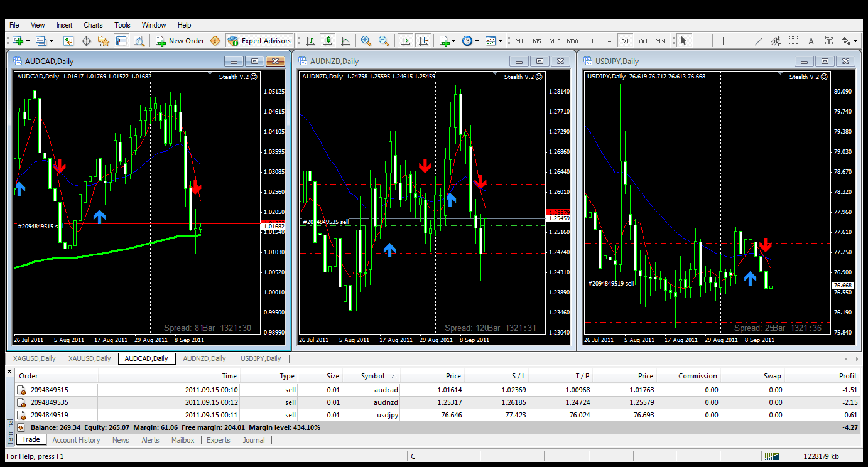Select the Trendline drawing tool

[758, 41]
